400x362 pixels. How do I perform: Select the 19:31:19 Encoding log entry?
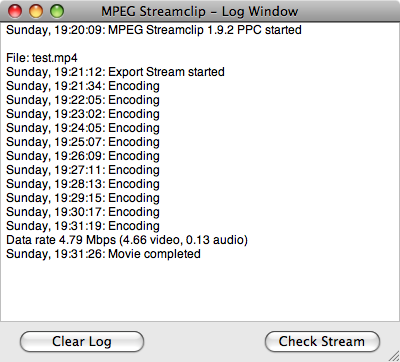point(83,226)
